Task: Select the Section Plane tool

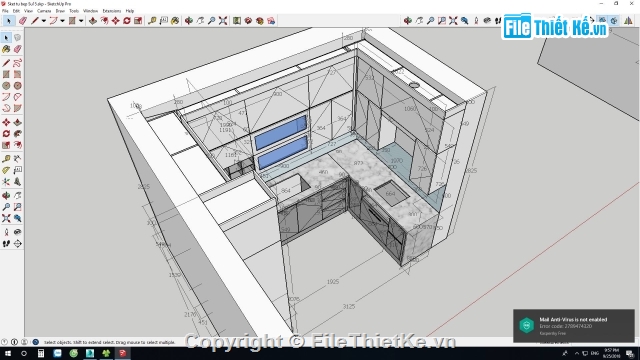Action: pos(18,244)
